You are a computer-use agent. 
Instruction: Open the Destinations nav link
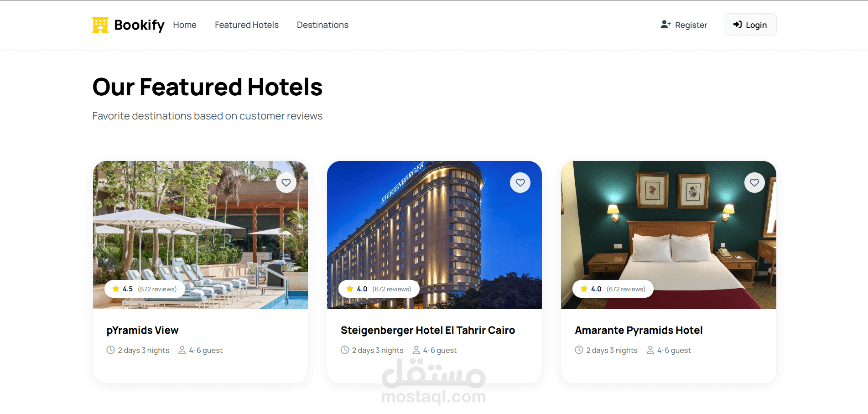point(322,25)
